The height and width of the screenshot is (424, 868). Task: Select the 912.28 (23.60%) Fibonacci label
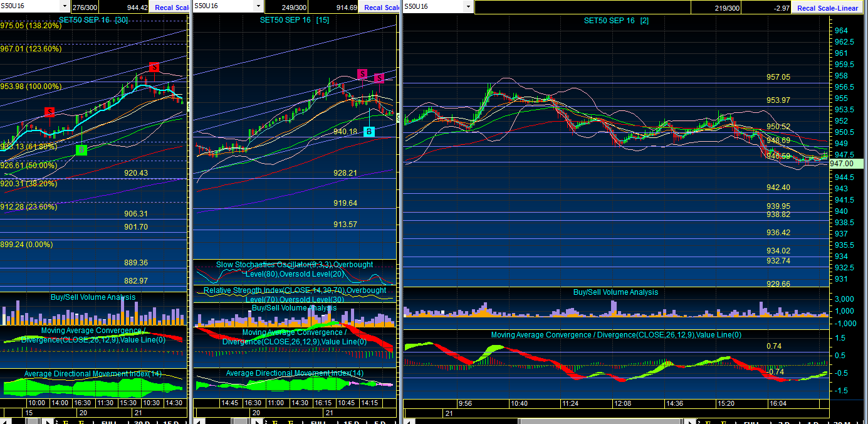pyautogui.click(x=28, y=206)
